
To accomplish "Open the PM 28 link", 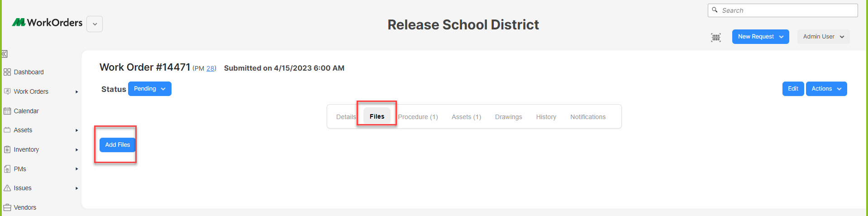I will [x=210, y=68].
